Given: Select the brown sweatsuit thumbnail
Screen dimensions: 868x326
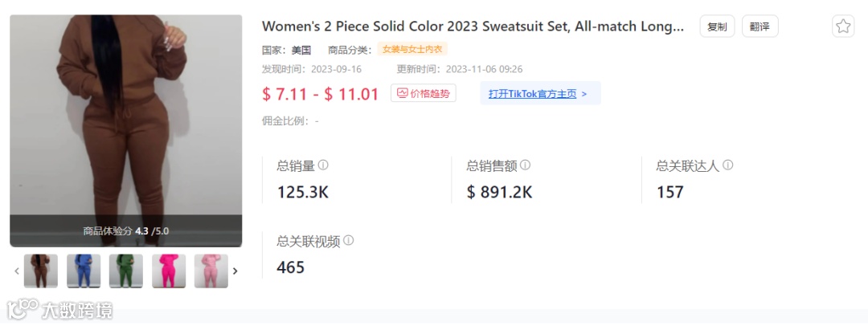Looking at the screenshot, I should click(x=41, y=271).
